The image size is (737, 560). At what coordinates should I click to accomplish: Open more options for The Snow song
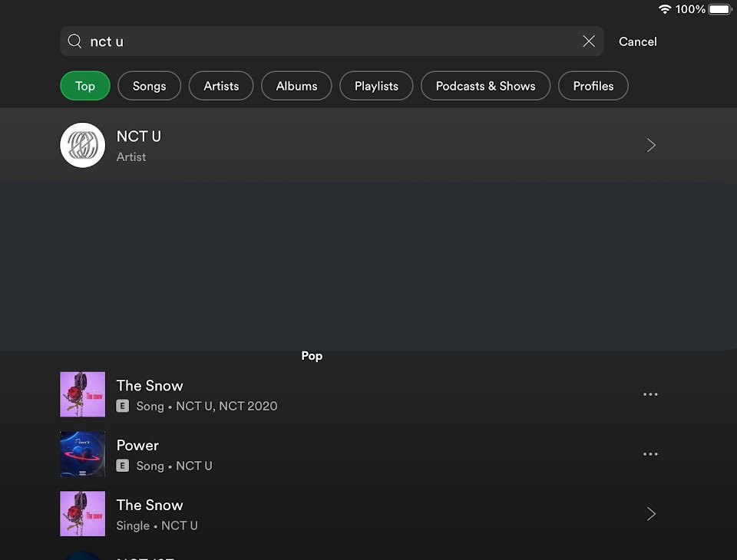650,394
